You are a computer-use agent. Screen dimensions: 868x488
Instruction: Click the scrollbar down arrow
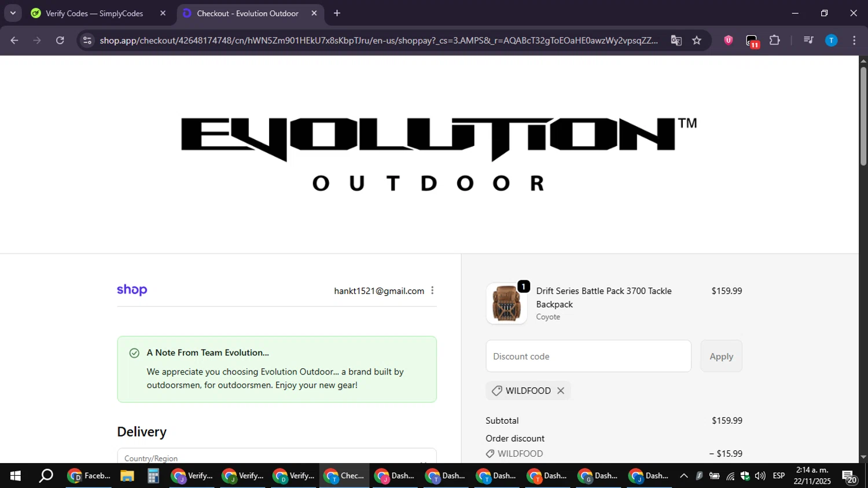click(x=863, y=457)
